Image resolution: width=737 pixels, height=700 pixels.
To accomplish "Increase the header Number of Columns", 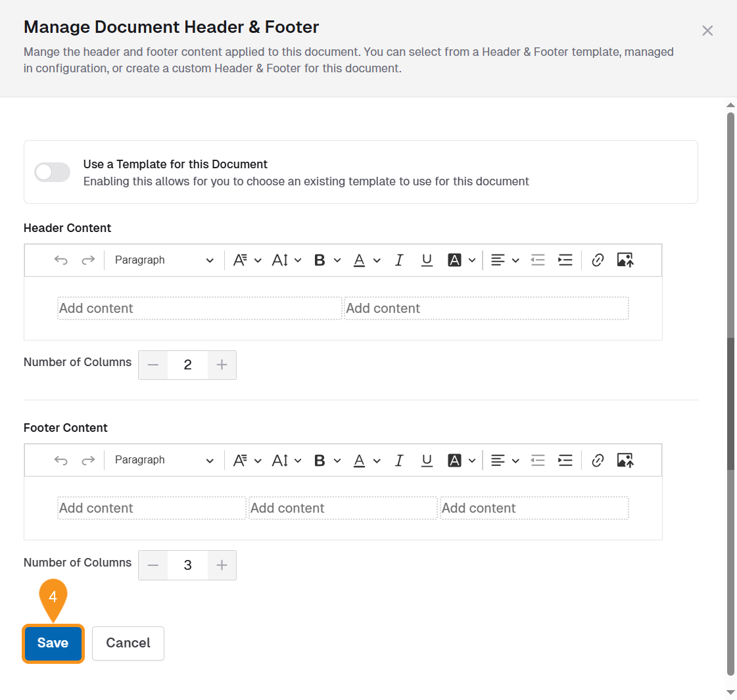I will pos(222,365).
